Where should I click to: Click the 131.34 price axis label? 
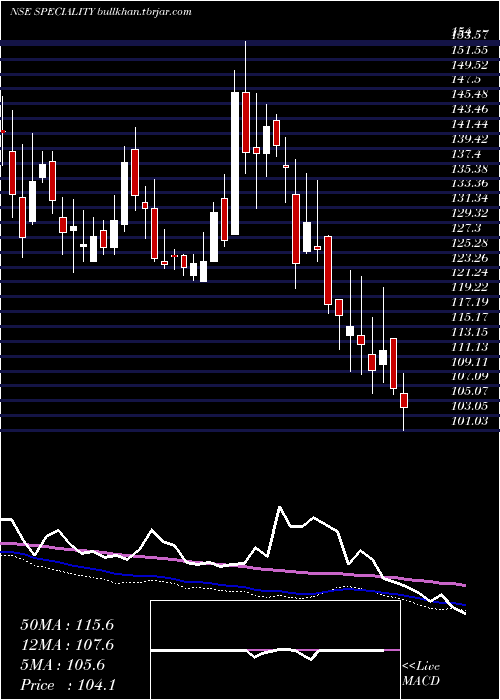(x=469, y=198)
